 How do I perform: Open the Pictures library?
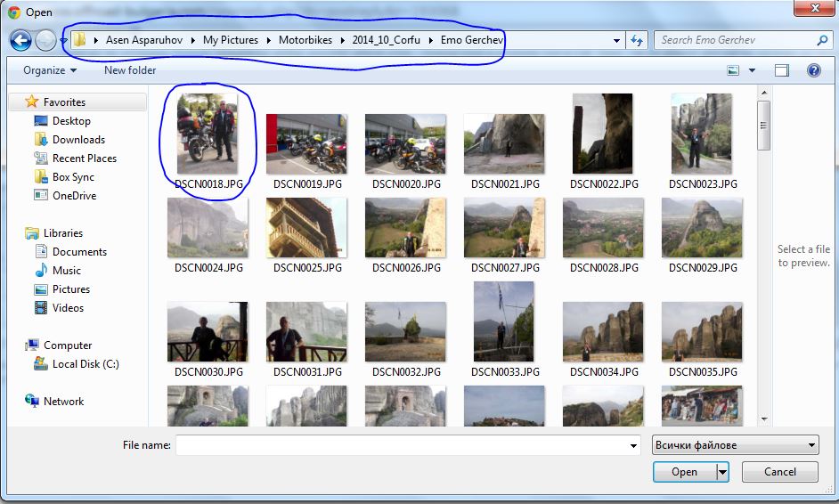point(70,289)
